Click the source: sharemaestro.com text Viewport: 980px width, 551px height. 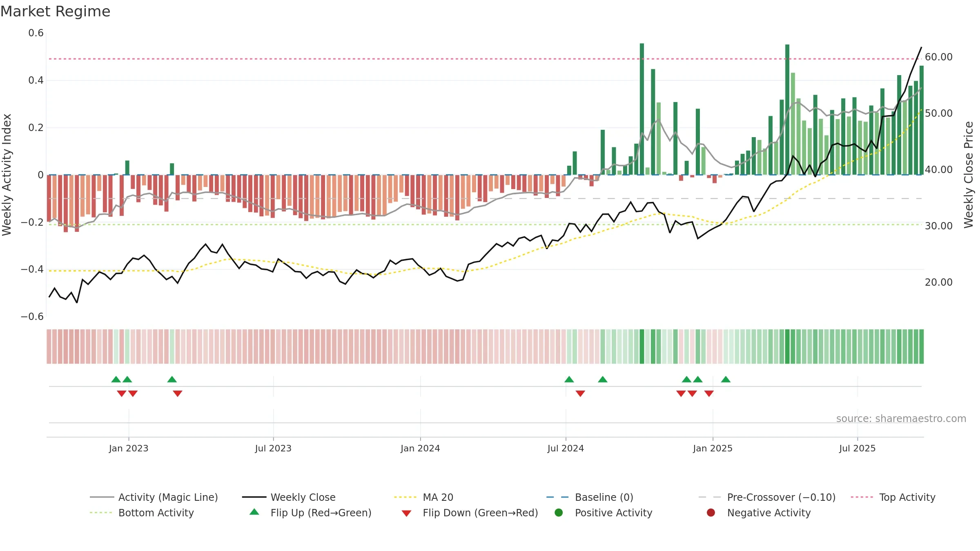(x=901, y=418)
